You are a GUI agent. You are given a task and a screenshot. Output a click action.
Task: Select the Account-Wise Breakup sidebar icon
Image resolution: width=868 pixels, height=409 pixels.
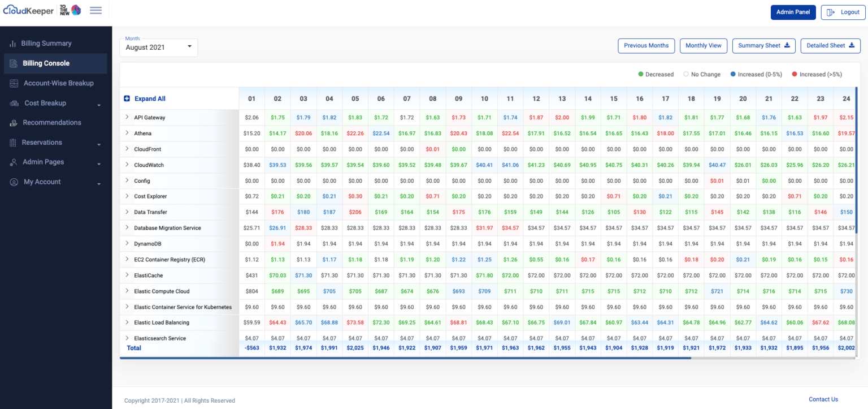click(12, 83)
